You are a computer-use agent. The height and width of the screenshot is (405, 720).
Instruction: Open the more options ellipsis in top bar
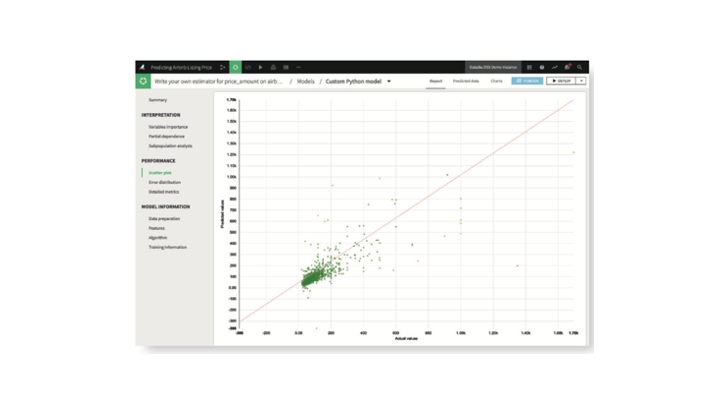pos(298,67)
